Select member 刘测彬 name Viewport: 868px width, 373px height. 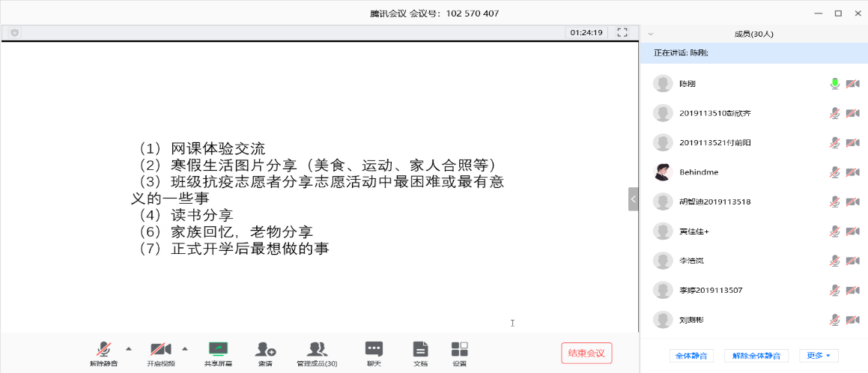pos(691,319)
